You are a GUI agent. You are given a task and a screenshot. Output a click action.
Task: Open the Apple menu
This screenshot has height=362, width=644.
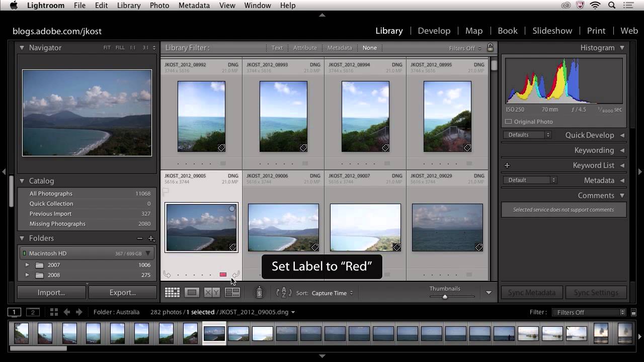(14, 6)
